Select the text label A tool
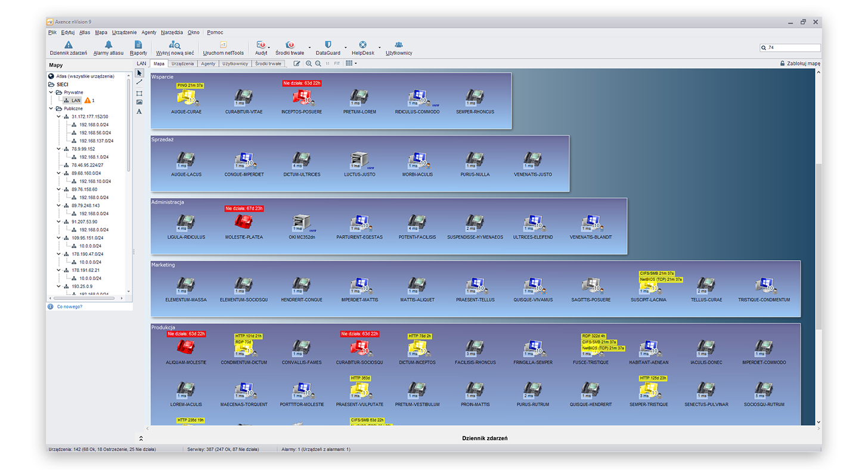 pyautogui.click(x=139, y=112)
